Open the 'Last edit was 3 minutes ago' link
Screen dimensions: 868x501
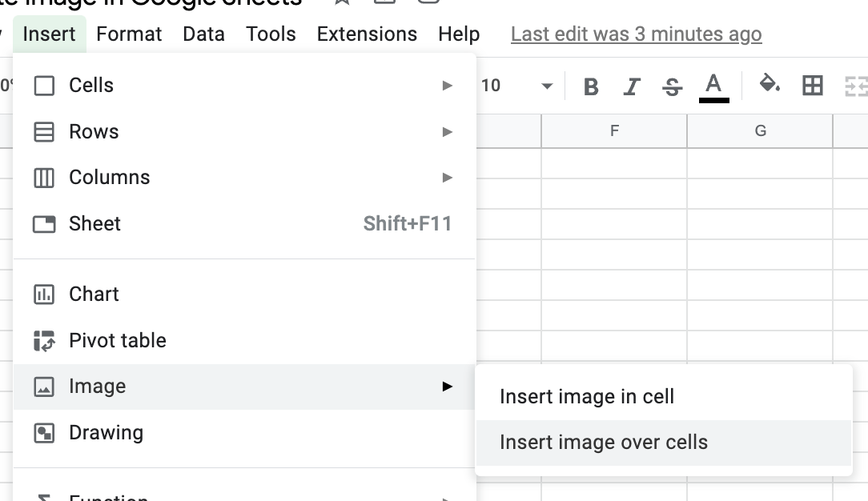[x=636, y=34]
